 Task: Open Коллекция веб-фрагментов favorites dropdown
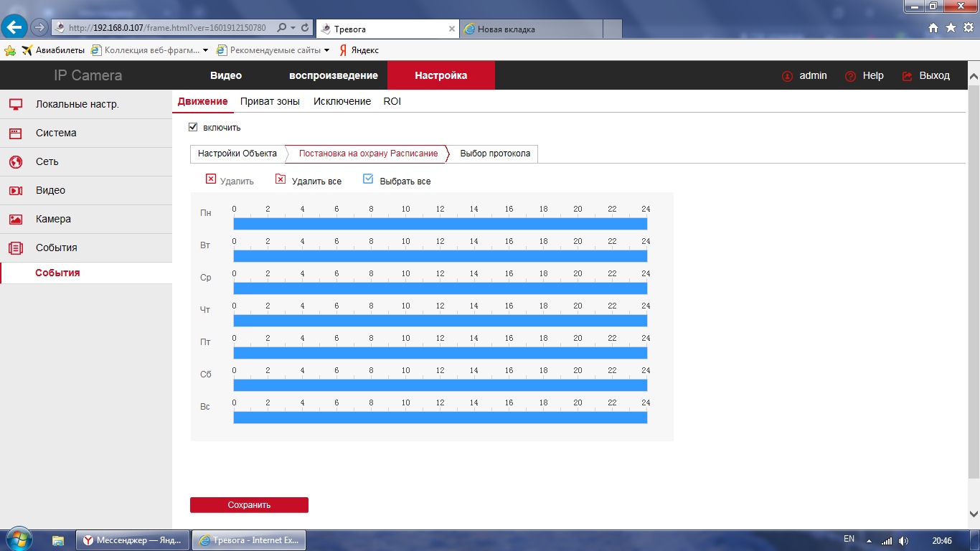point(206,50)
